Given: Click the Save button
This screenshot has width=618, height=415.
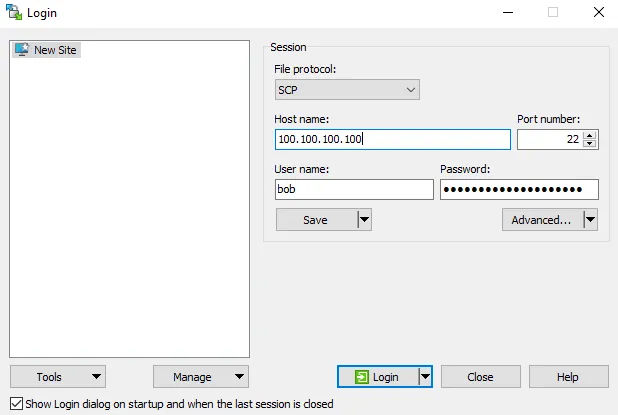Looking at the screenshot, I should coord(315,220).
